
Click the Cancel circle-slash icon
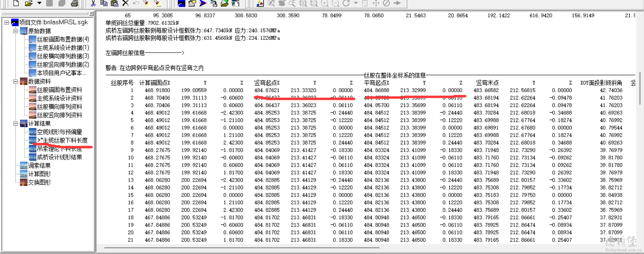[x=386, y=3]
